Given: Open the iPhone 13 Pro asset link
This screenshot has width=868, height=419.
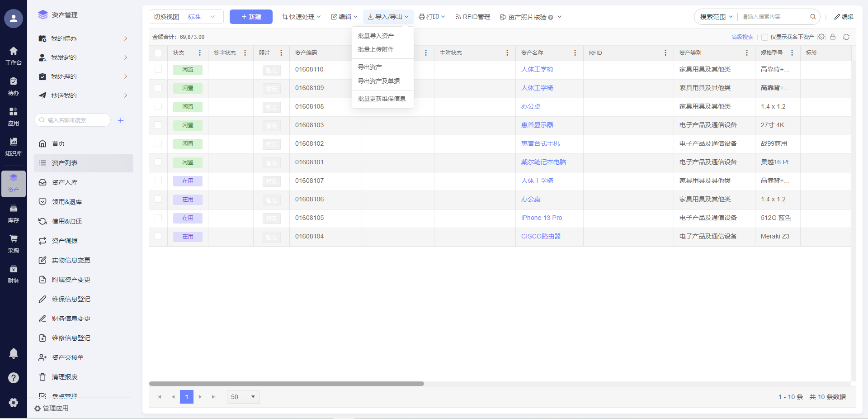Looking at the screenshot, I should coord(541,218).
